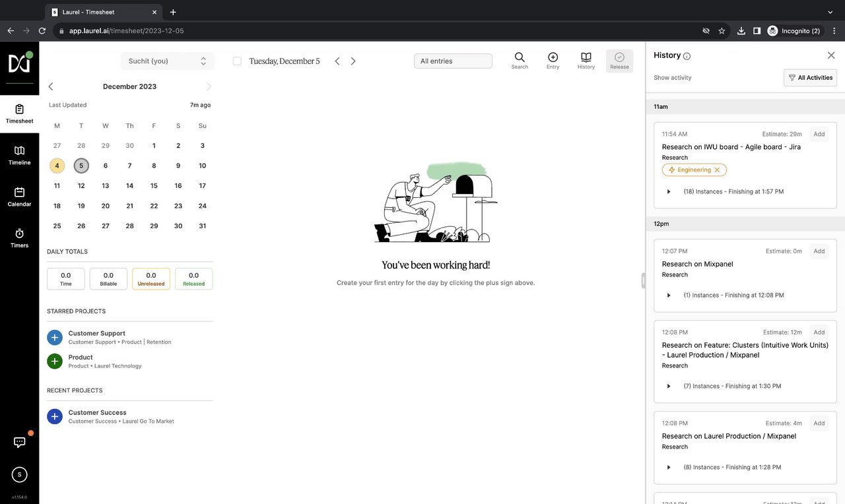Image resolution: width=845 pixels, height=504 pixels.
Task: Expand the (8) Instances row
Action: (669, 467)
